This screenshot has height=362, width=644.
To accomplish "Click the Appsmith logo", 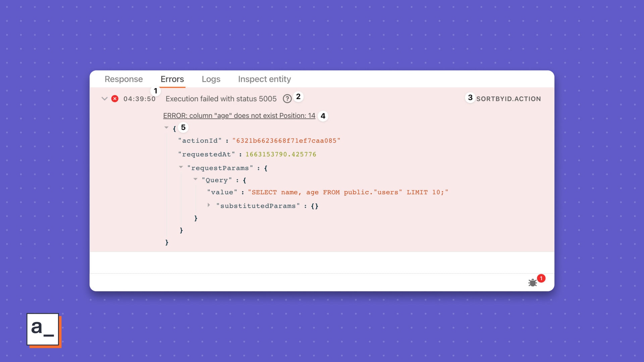I will pos(44,330).
